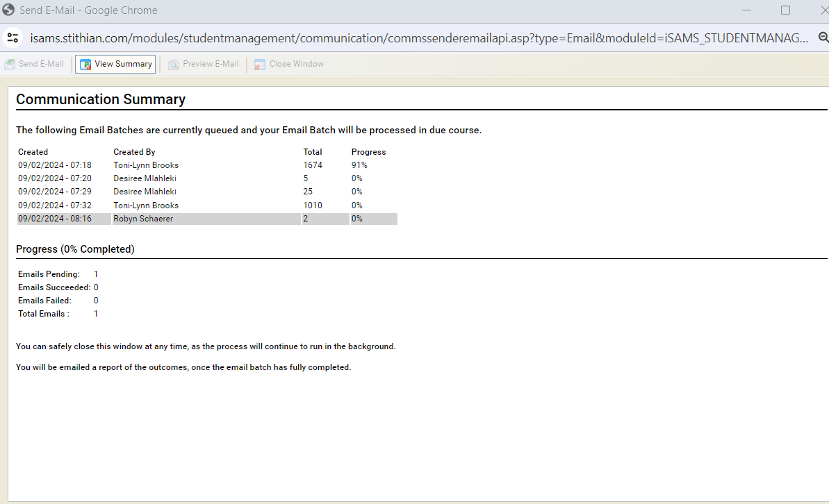Click the Send E-Mail envelope icon
This screenshot has width=829, height=504.
(10, 65)
